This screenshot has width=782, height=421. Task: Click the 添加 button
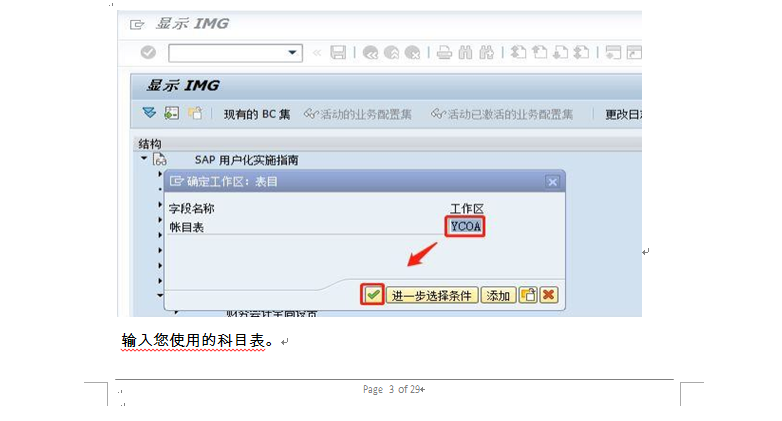[498, 295]
